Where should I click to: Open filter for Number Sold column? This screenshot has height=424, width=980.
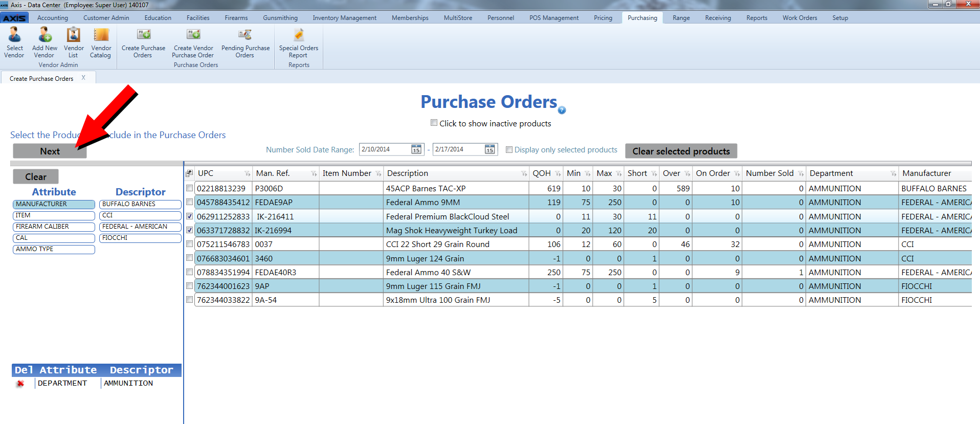[x=800, y=174]
